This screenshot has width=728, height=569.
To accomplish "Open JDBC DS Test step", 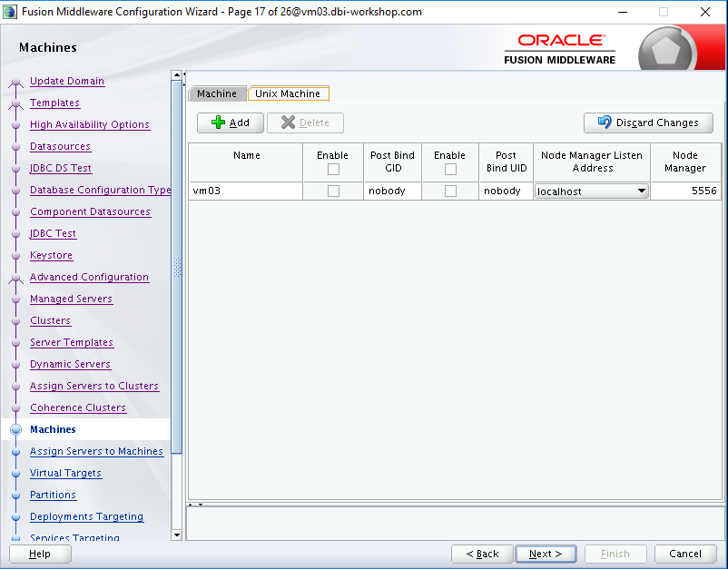I will [61, 168].
